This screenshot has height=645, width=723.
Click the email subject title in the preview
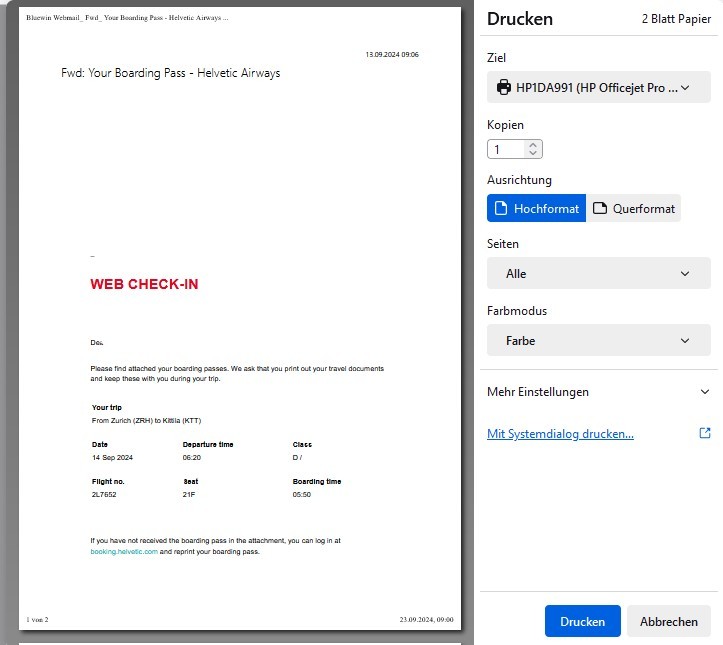coord(170,73)
